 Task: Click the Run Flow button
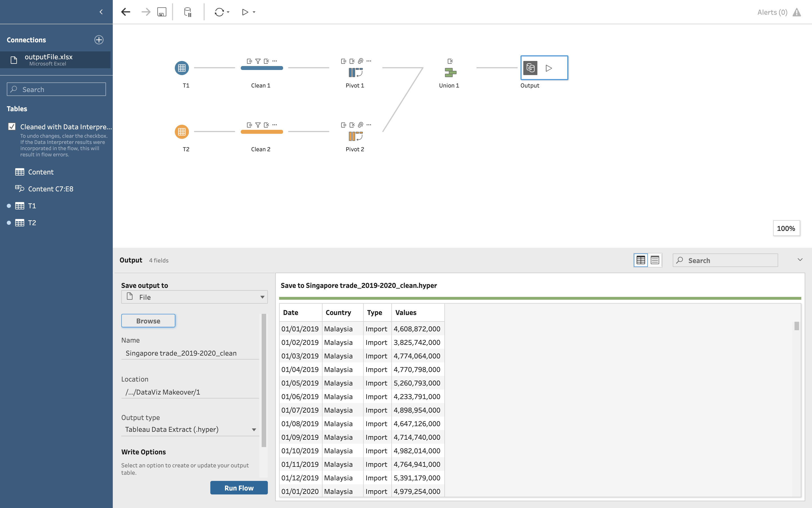(x=239, y=488)
